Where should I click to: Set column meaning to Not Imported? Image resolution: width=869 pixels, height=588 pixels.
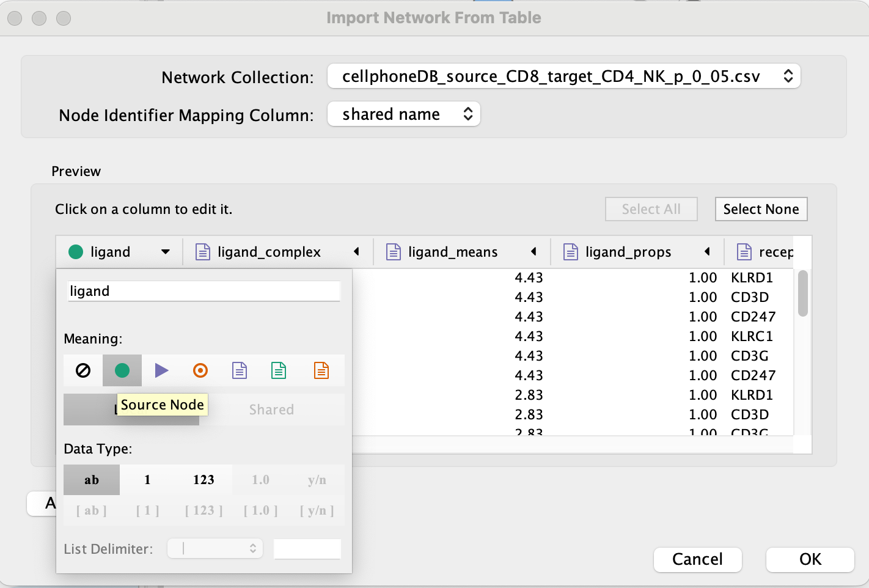83,370
